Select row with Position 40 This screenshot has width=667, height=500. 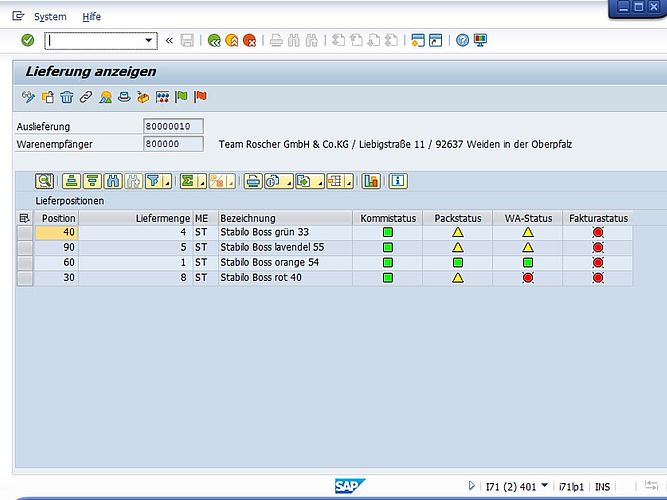click(x=25, y=232)
